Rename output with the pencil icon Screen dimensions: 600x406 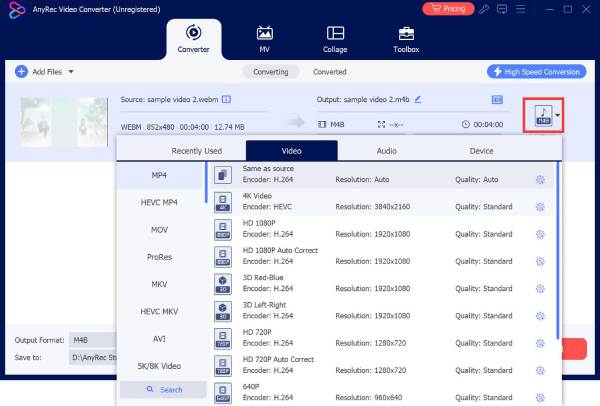[418, 99]
